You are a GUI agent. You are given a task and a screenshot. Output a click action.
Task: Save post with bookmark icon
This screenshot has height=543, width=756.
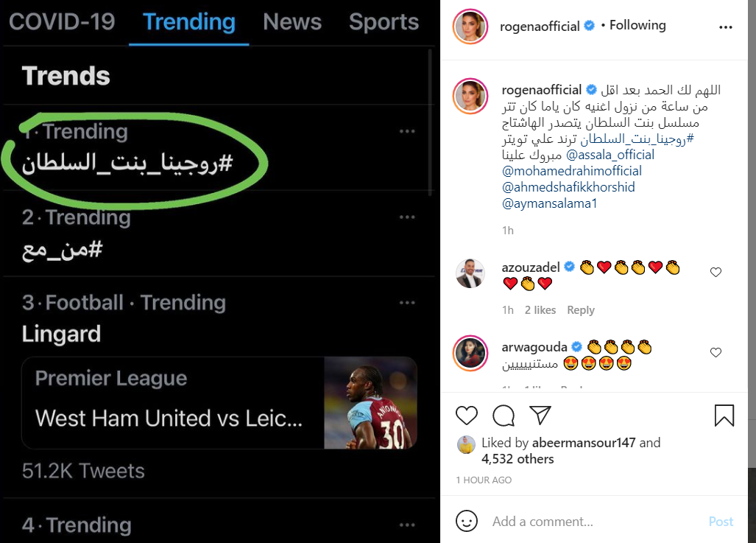[724, 416]
